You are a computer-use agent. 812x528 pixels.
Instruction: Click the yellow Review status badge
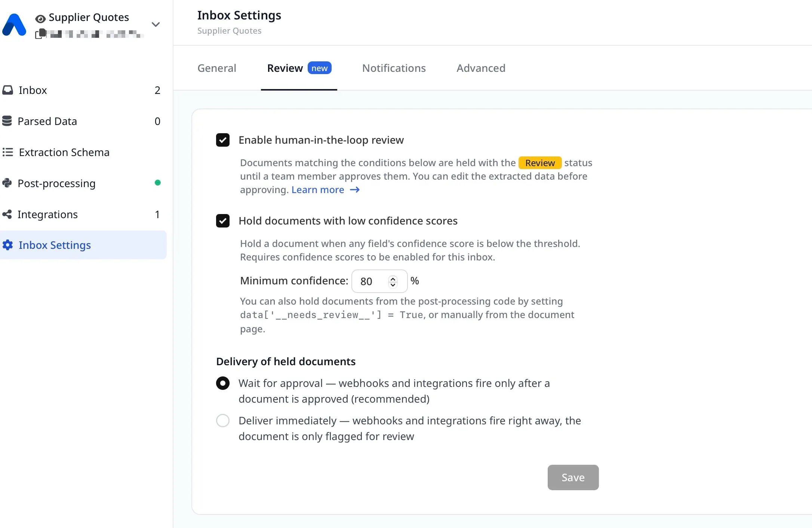(x=540, y=163)
